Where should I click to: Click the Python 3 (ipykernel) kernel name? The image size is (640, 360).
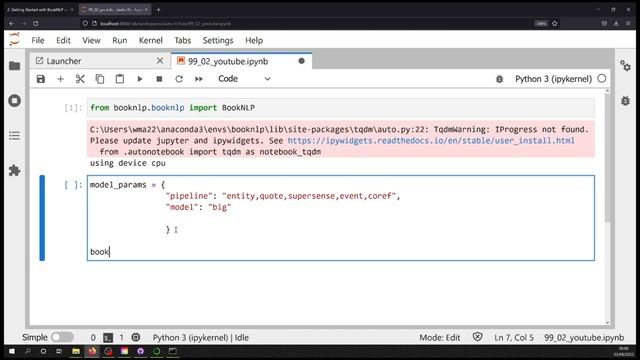(553, 79)
